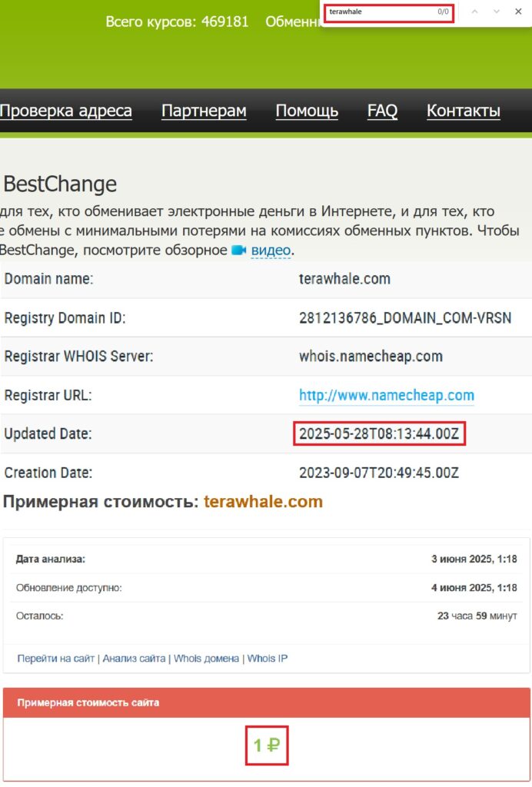Close the find bar
532x787 pixels.
click(517, 12)
